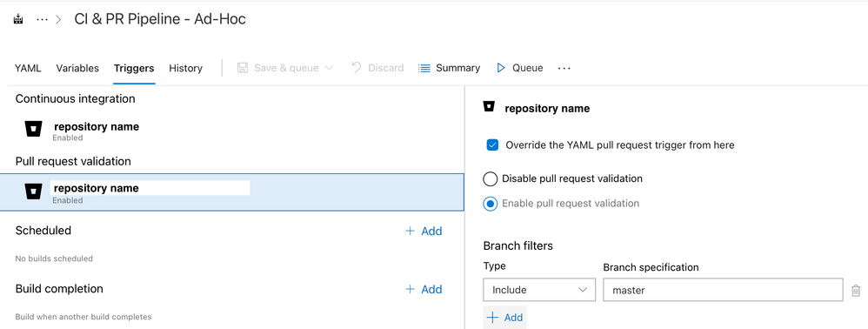Open the Include type dropdown
Viewport: 868px width, 329px height.
coord(539,290)
